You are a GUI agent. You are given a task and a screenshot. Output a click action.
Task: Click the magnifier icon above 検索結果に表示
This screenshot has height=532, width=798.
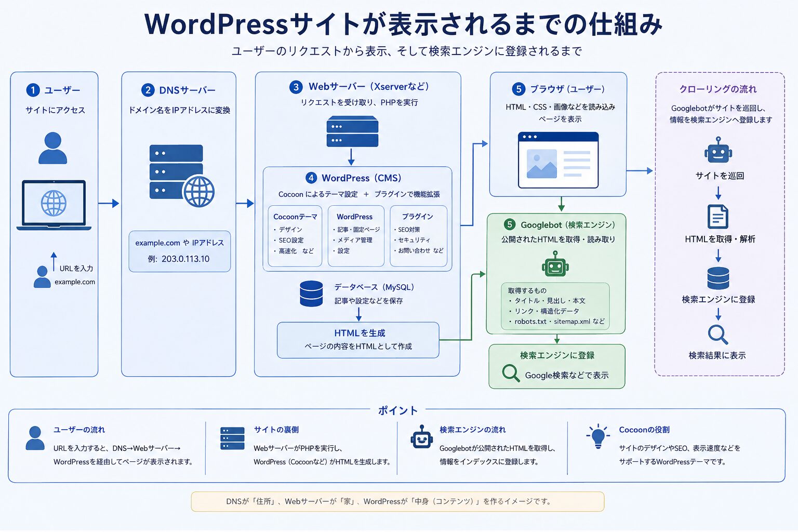tap(718, 335)
